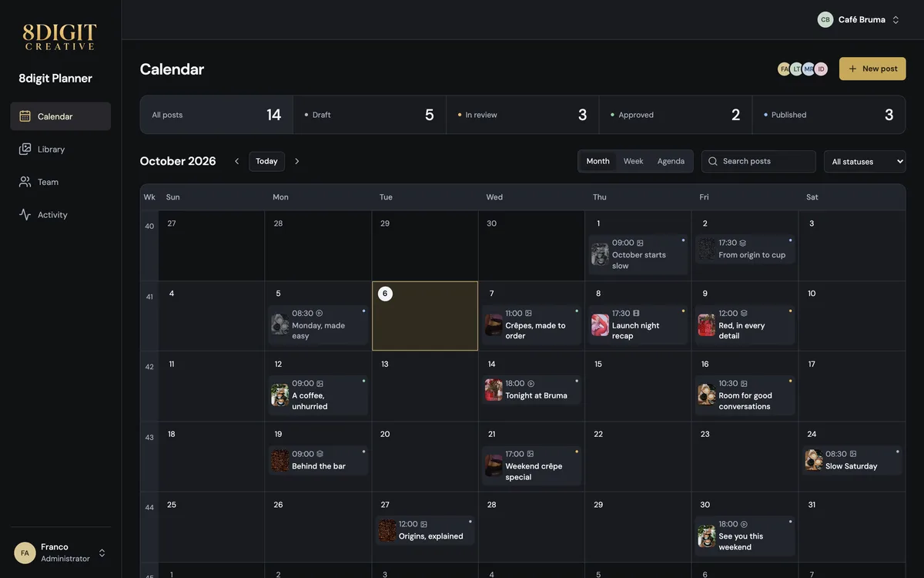Filter by In review stat card
The image size is (924, 578).
(x=523, y=115)
